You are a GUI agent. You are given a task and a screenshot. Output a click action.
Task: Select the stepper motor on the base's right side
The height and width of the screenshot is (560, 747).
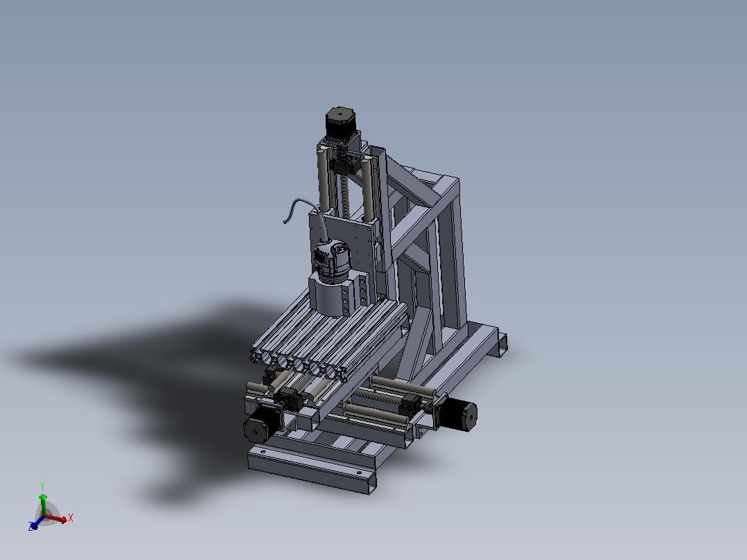tap(457, 414)
